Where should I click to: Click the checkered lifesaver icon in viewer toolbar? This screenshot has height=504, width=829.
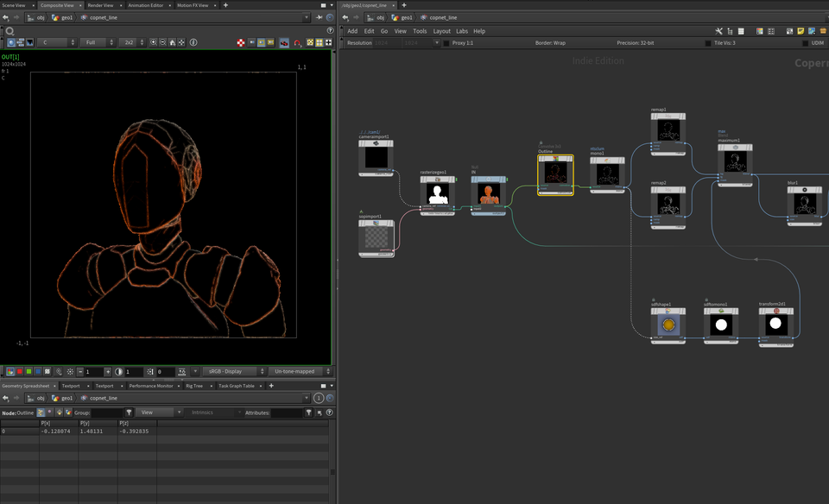(x=241, y=42)
